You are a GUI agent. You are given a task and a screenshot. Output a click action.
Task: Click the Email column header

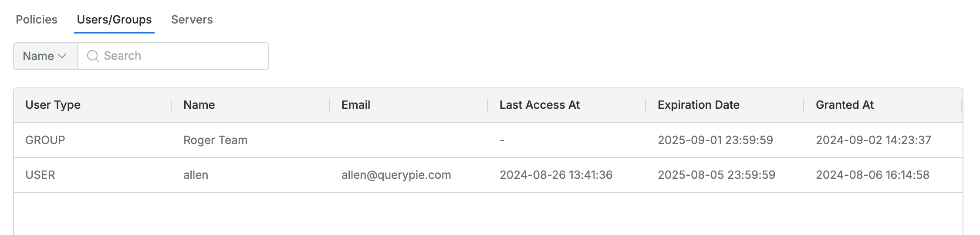tap(356, 105)
